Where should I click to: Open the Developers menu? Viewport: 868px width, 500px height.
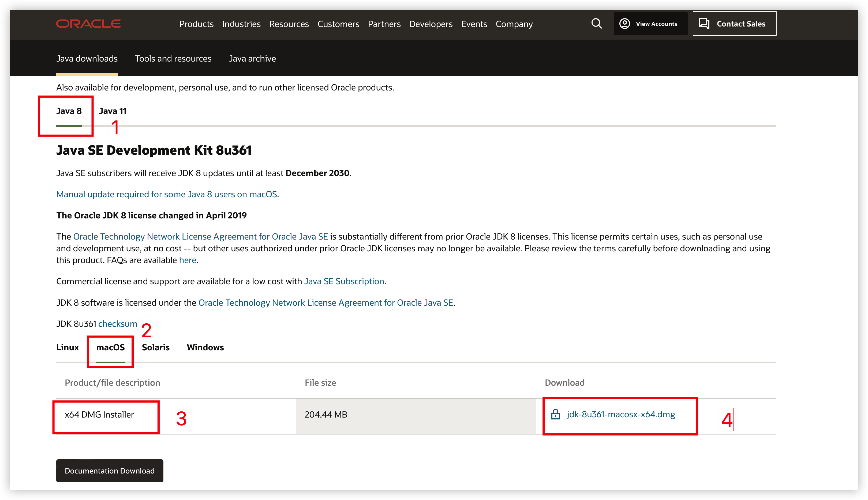pyautogui.click(x=431, y=24)
